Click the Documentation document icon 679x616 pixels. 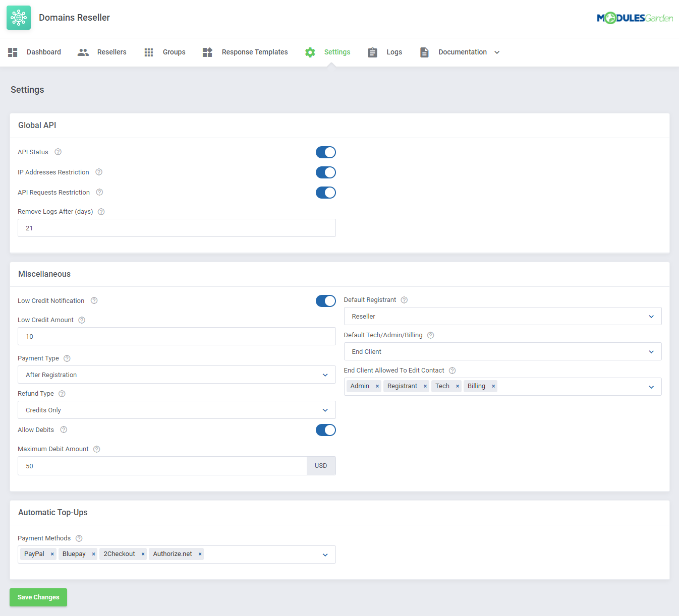point(424,52)
